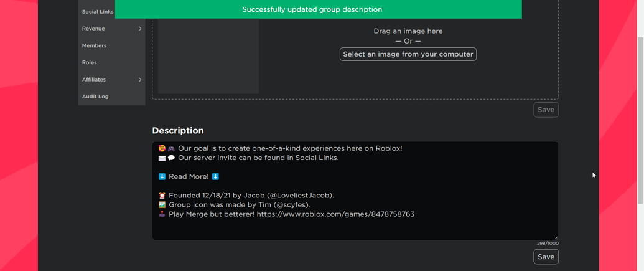The width and height of the screenshot is (644, 271).
Task: Click the 'Founded 12/18/21 by Jacob' line
Action: point(246,196)
